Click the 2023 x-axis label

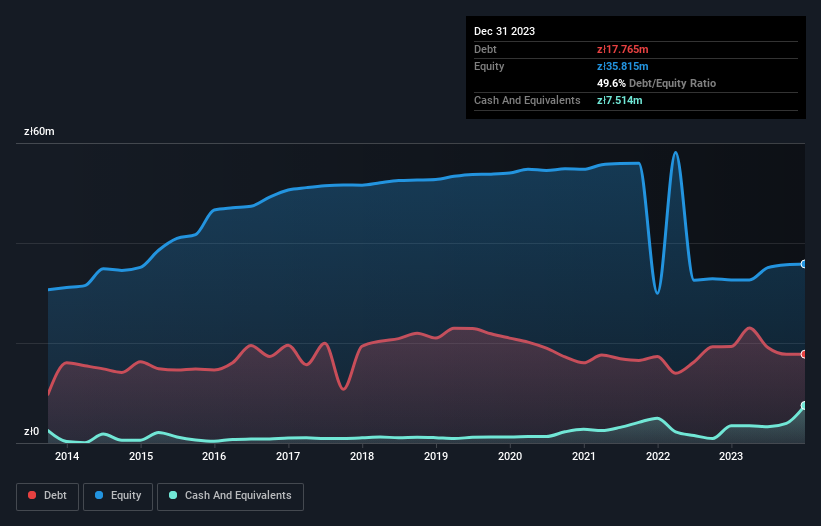pyautogui.click(x=731, y=456)
